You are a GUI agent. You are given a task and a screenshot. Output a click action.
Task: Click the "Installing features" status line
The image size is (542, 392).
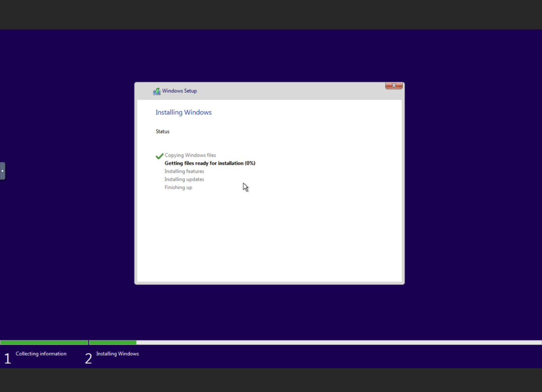(184, 171)
